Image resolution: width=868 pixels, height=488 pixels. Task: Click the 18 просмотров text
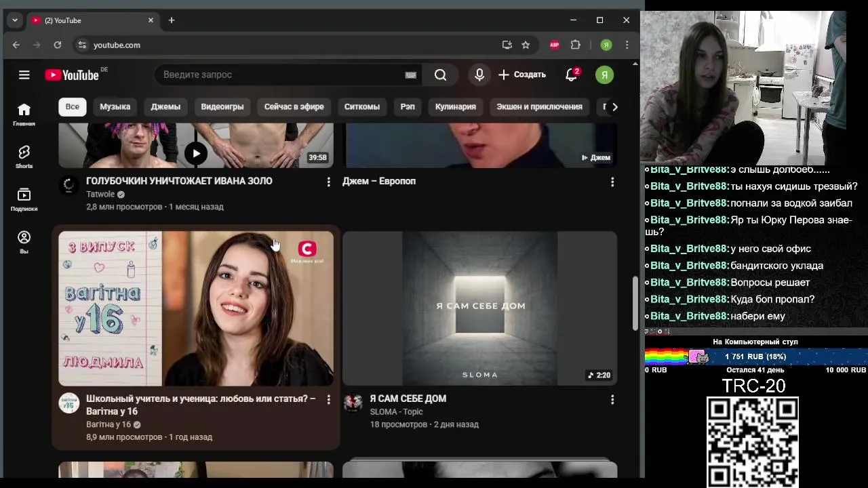(399, 424)
